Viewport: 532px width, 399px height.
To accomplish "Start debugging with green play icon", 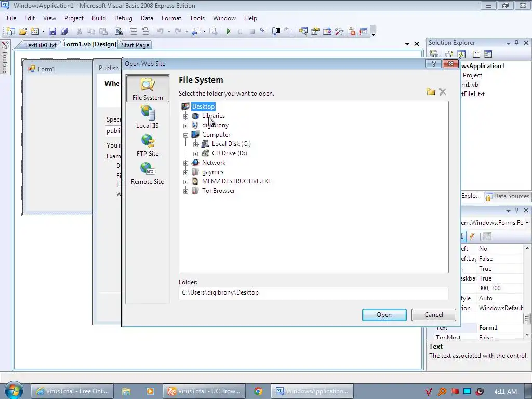I will point(229,32).
